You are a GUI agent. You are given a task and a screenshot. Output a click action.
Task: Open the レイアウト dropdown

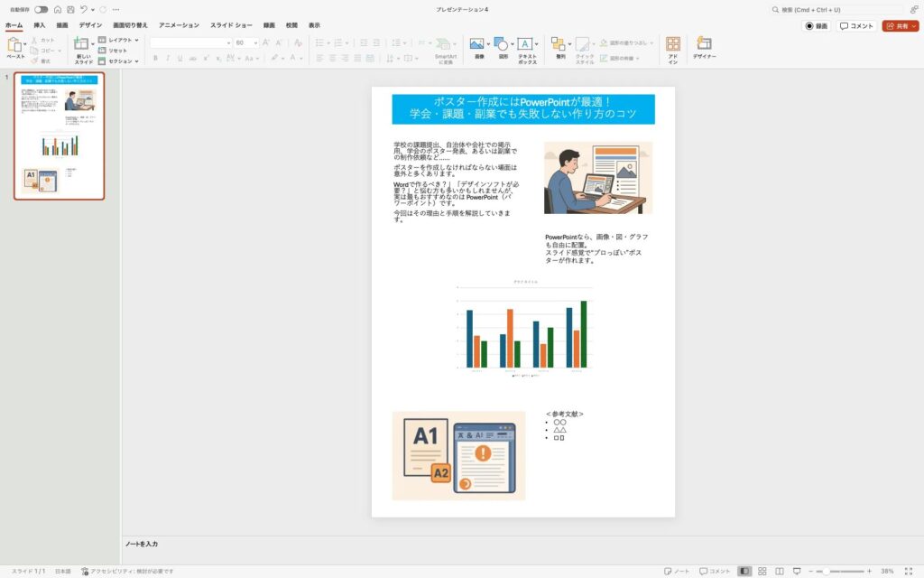(118, 40)
